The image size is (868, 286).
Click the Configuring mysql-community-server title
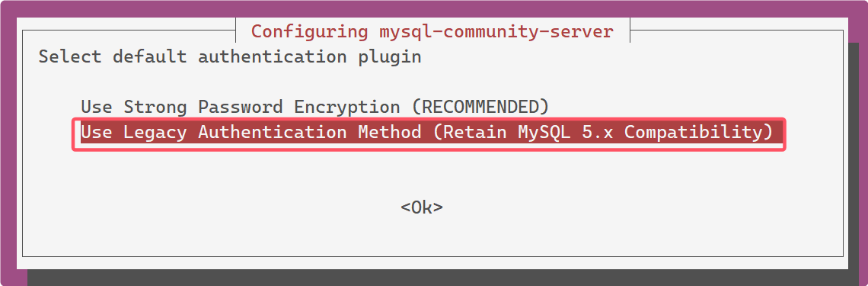coord(432,31)
